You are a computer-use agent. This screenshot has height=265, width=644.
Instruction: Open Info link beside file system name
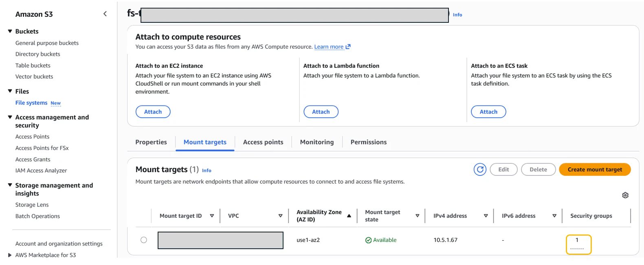[457, 15]
